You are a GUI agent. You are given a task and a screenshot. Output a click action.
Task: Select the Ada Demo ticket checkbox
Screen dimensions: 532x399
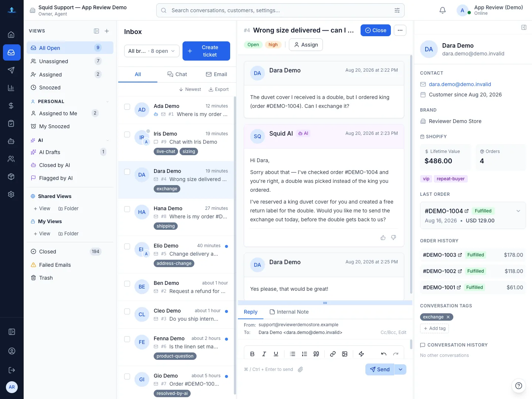[127, 107]
